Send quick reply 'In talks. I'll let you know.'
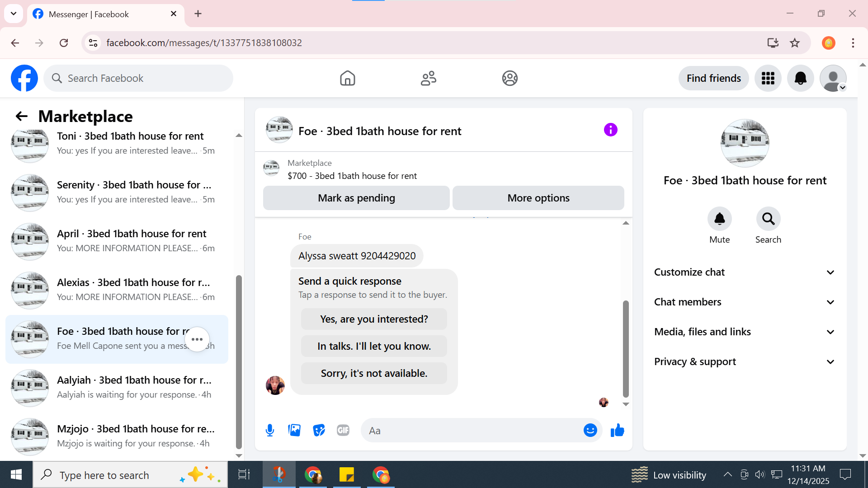Screen dimensions: 868x488 (x=374, y=346)
